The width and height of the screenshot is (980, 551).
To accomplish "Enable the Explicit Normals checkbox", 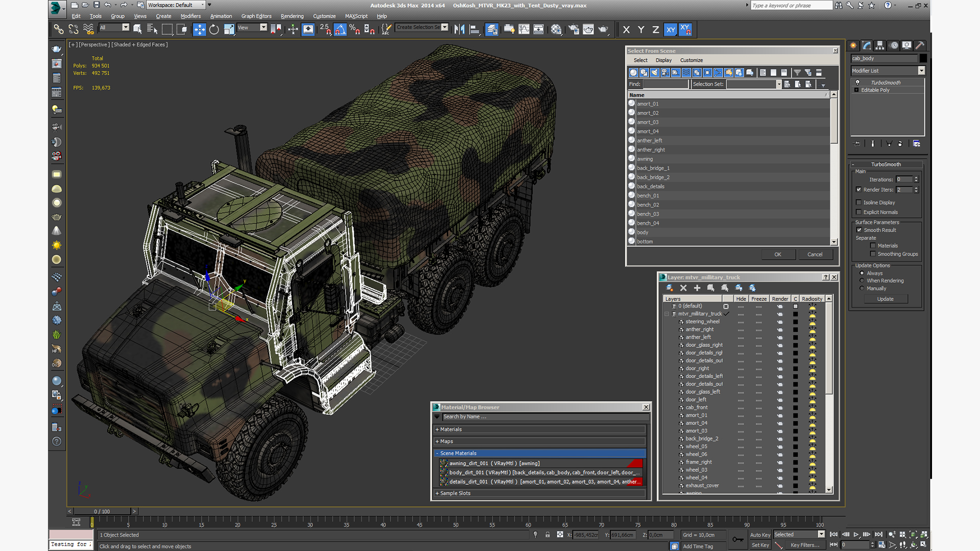I will [859, 212].
